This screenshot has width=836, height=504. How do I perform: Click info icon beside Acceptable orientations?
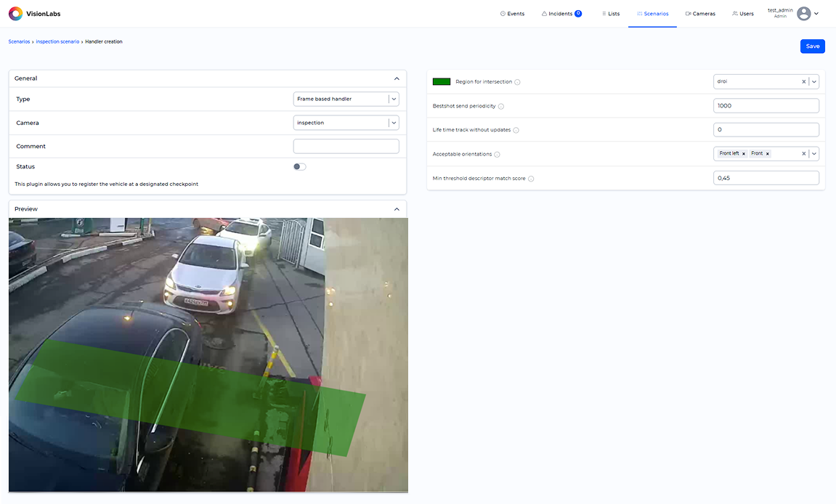coord(497,154)
